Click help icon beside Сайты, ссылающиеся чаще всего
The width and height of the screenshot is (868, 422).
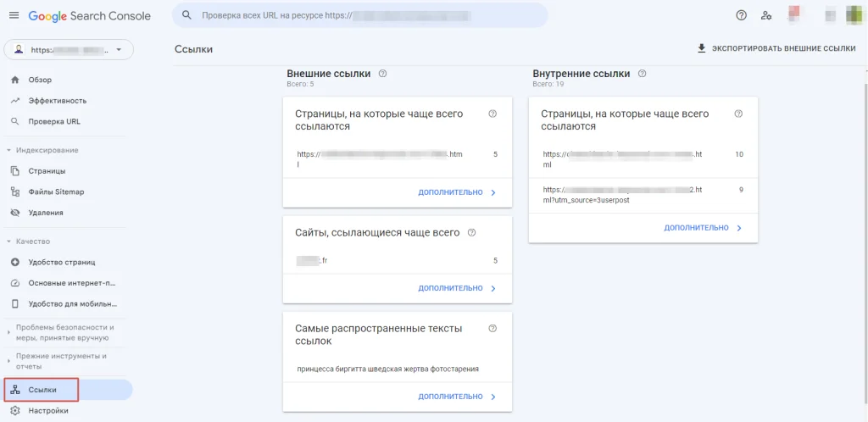click(x=471, y=233)
